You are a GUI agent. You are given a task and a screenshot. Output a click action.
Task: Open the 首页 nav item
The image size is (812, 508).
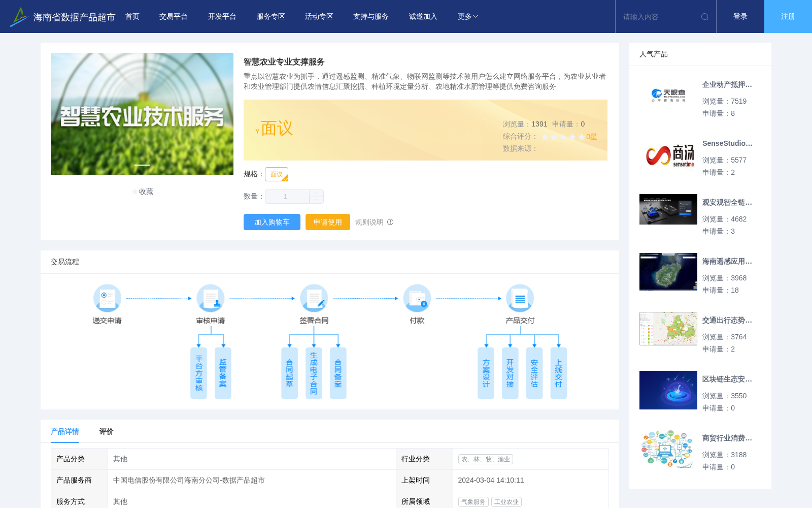pyautogui.click(x=132, y=17)
